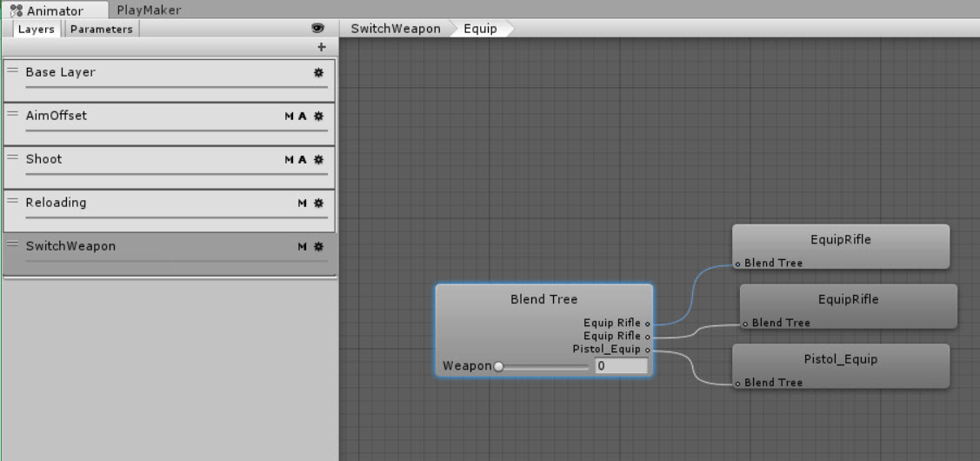Click AimOffset layer drag handle
The height and width of the screenshot is (461, 980).
click(12, 114)
